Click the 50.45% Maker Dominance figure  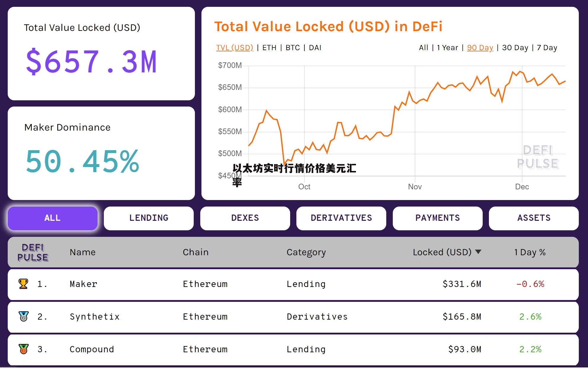82,161
